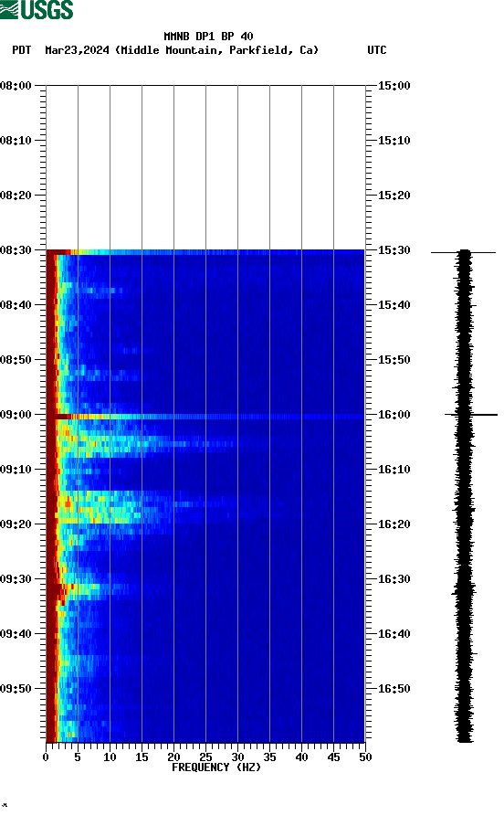The height and width of the screenshot is (815, 504).
Task: Click the 15:10 UTC time label
Action: pos(394,141)
